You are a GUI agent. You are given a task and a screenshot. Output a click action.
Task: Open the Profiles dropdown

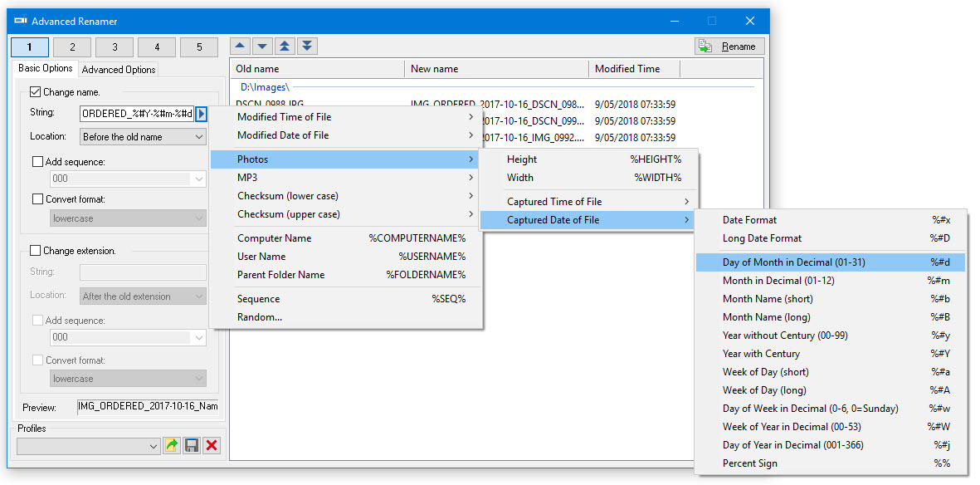(89, 446)
